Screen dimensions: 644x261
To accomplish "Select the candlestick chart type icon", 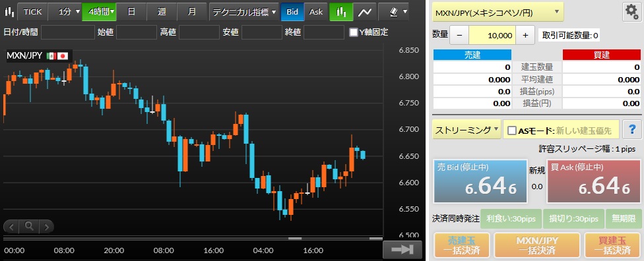I will pos(341,12).
